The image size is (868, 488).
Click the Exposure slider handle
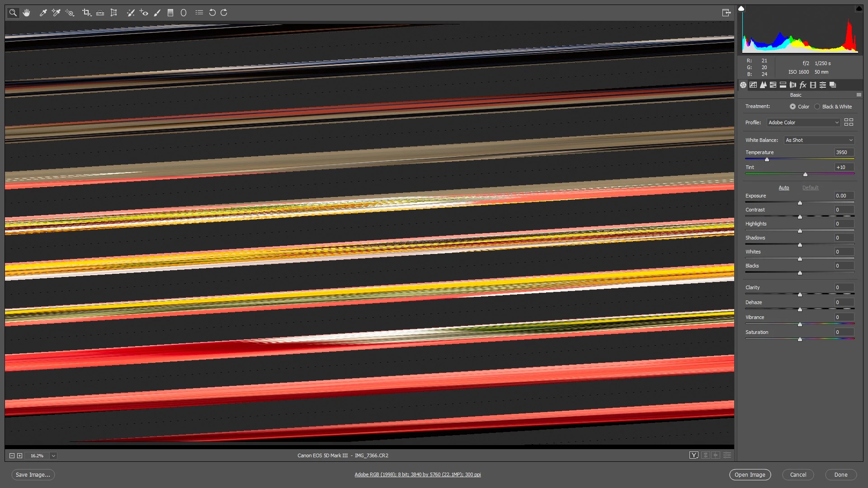coord(800,203)
